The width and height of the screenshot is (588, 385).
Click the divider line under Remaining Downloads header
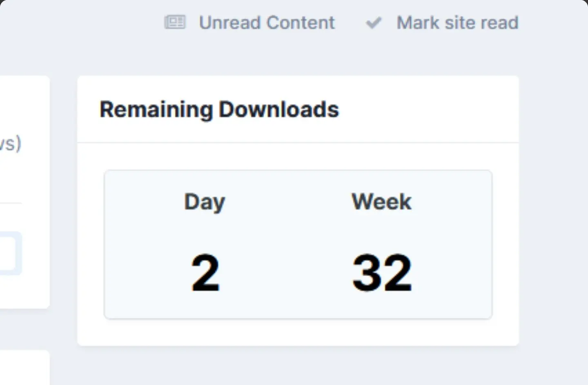[298, 143]
